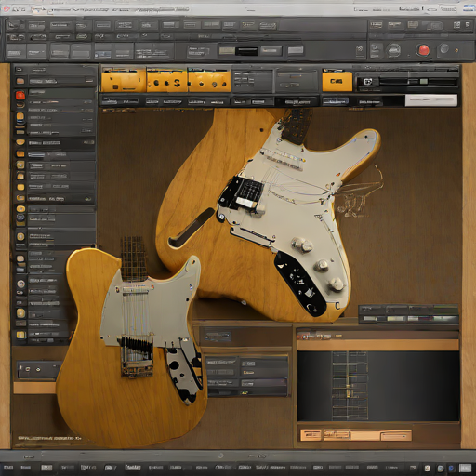The width and height of the screenshot is (476, 476).
Task: Open the middle yellow module with black knobs
Action: point(166,82)
